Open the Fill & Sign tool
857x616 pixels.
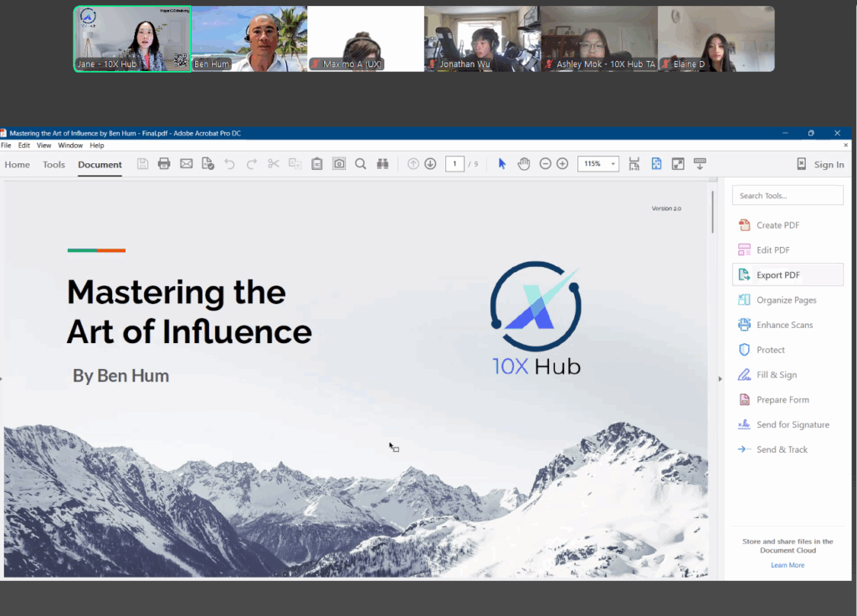point(788,374)
